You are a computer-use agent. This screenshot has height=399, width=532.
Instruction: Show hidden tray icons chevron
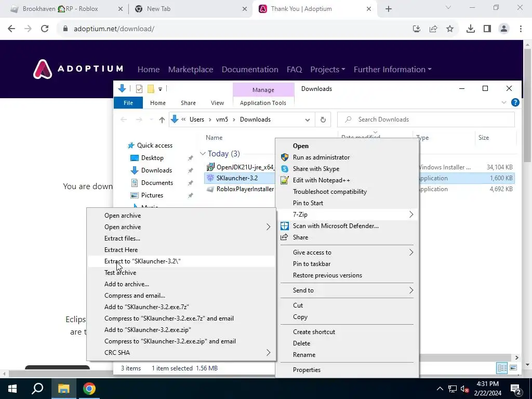tap(440, 389)
